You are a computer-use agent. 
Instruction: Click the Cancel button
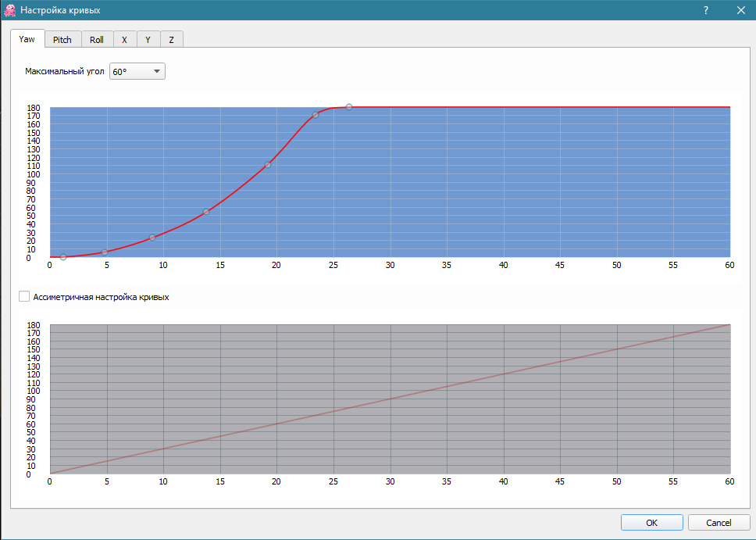[719, 523]
